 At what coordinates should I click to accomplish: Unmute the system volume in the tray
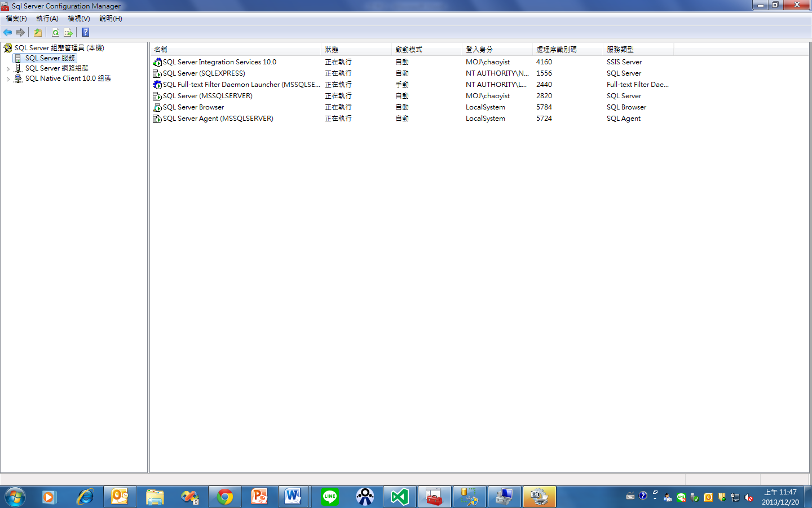749,497
